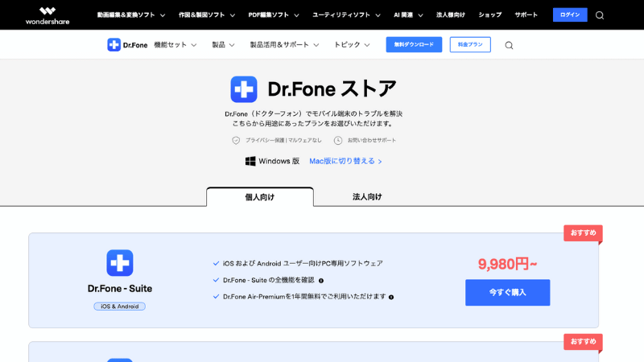Expand 製品 dropdown
This screenshot has width=644, height=362.
click(223, 45)
